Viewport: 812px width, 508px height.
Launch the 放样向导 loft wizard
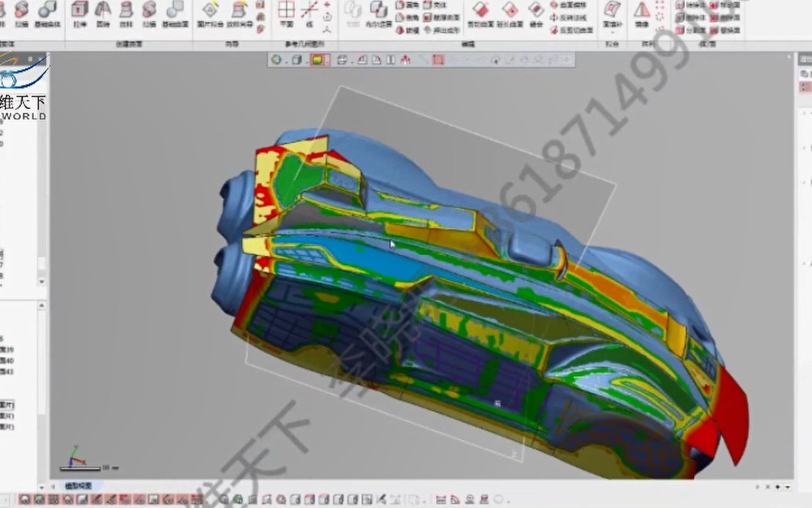point(239,14)
